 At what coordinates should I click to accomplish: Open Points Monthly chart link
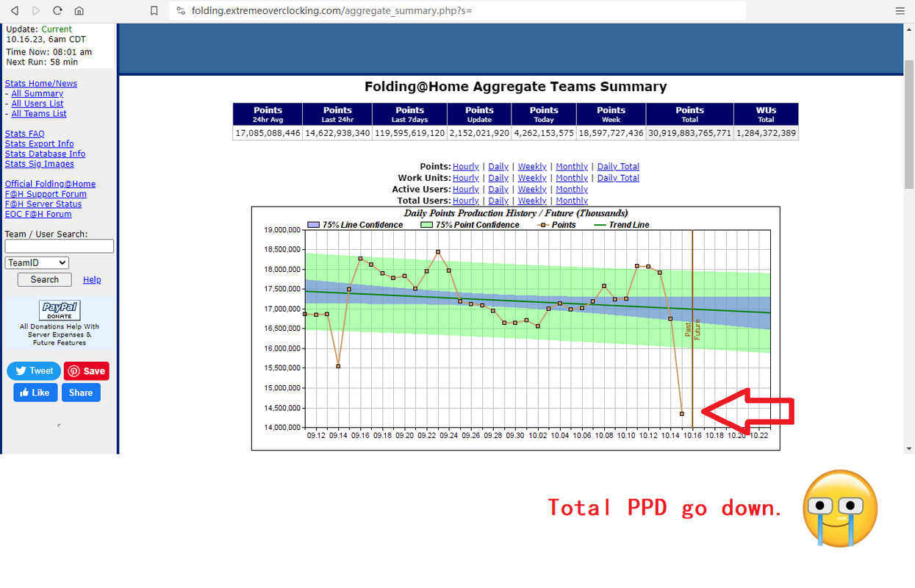click(572, 167)
